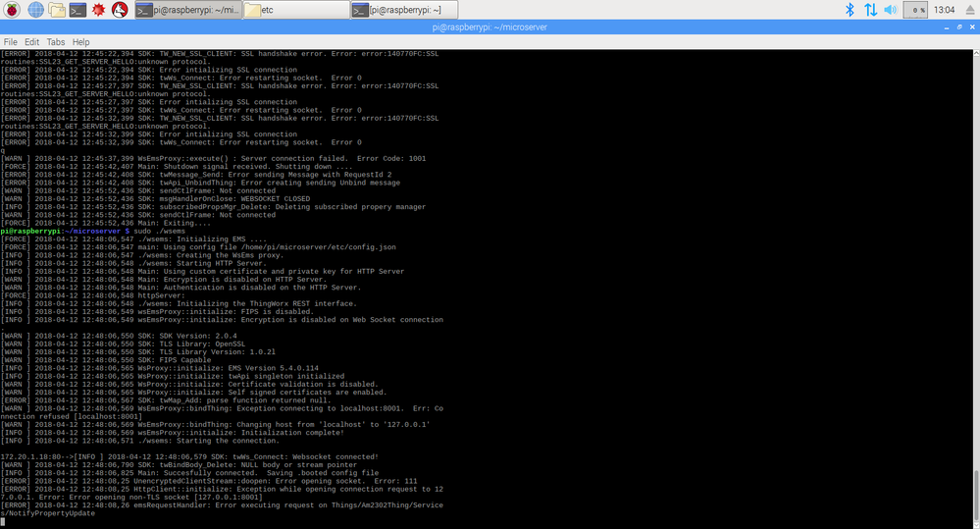Click the 13:04 clock

pyautogui.click(x=944, y=10)
